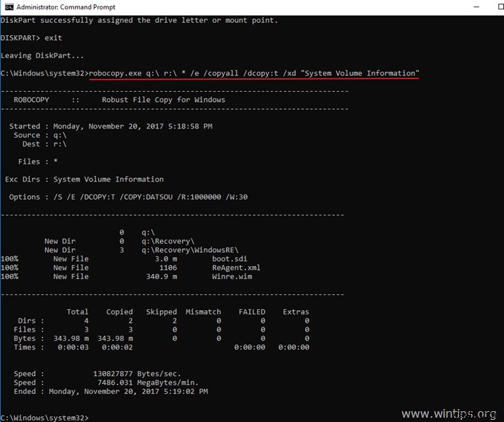
Task: Minimize the Command Prompt window
Action: [476, 6]
